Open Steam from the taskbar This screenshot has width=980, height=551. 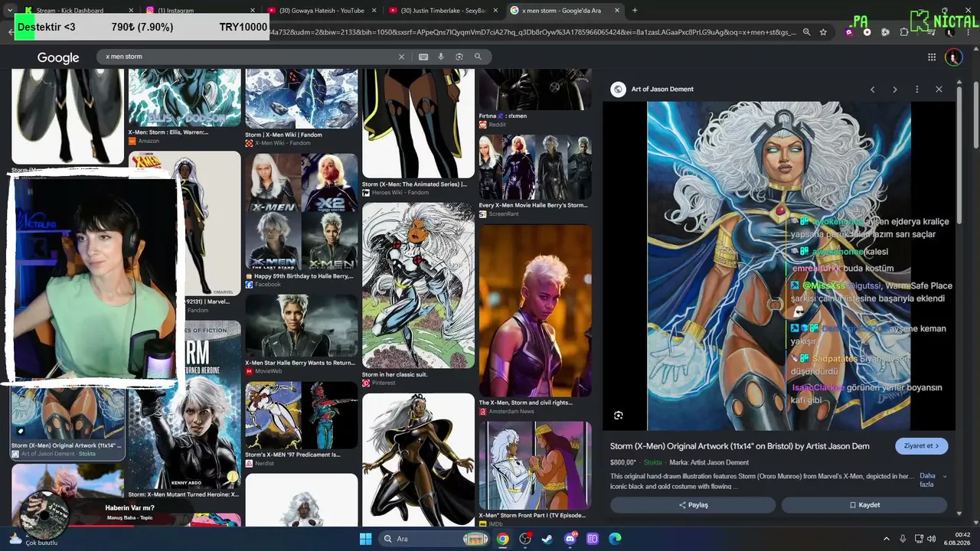click(x=547, y=539)
